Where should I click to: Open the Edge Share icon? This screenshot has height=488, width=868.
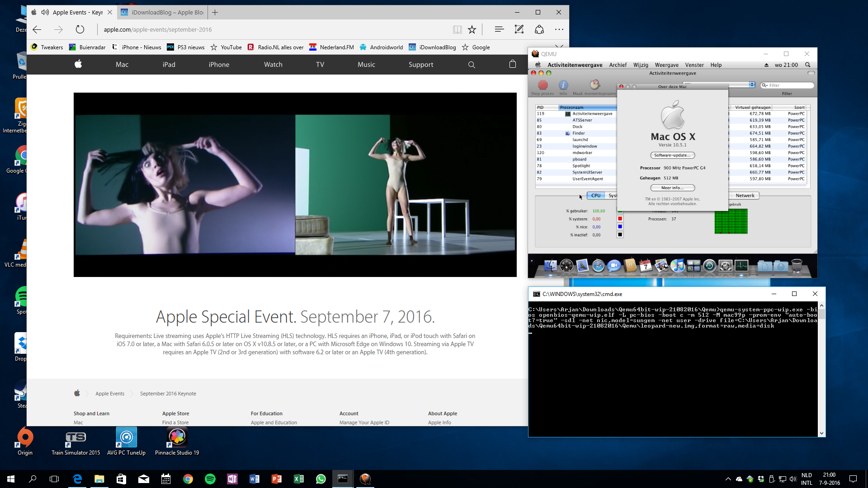pos(539,29)
